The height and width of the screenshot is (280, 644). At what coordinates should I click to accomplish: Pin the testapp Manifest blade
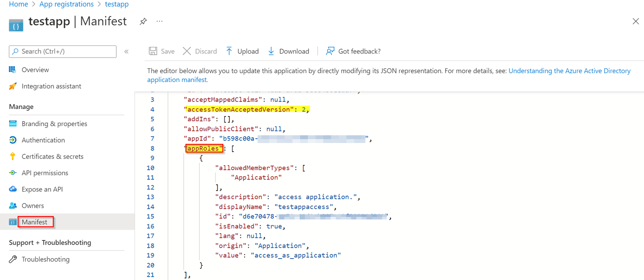(x=143, y=21)
